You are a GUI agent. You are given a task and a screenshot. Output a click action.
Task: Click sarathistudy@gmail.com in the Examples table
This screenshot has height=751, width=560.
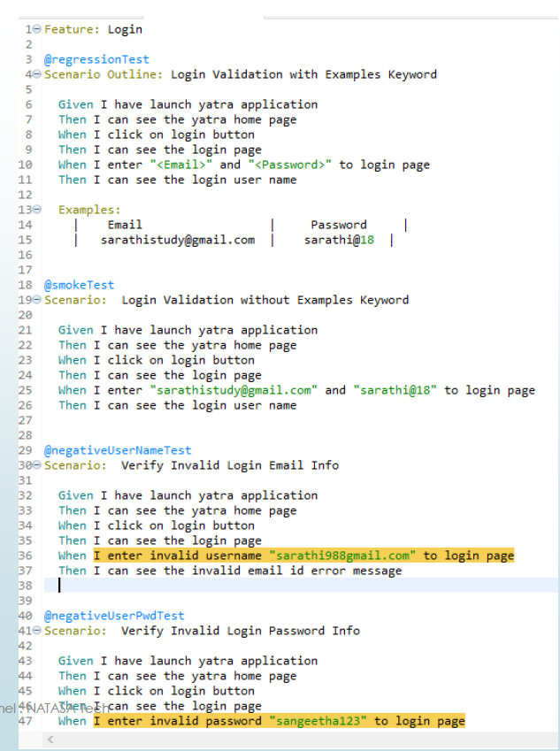178,240
